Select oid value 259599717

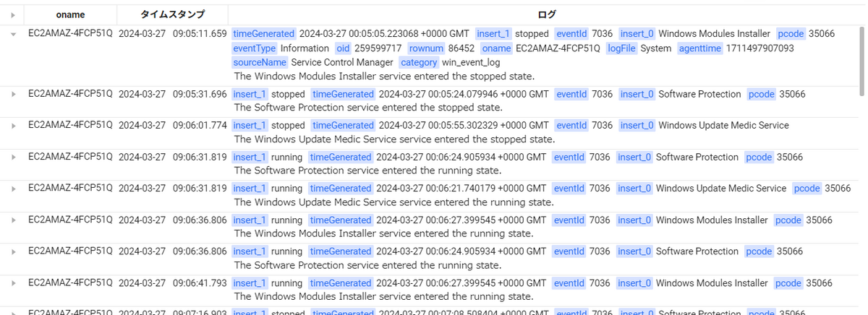point(378,48)
